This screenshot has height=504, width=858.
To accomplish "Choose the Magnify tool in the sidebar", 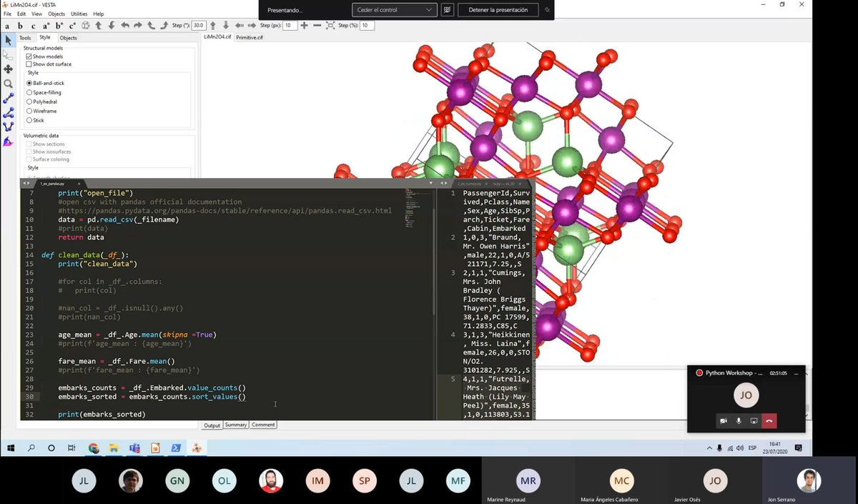I will point(9,84).
